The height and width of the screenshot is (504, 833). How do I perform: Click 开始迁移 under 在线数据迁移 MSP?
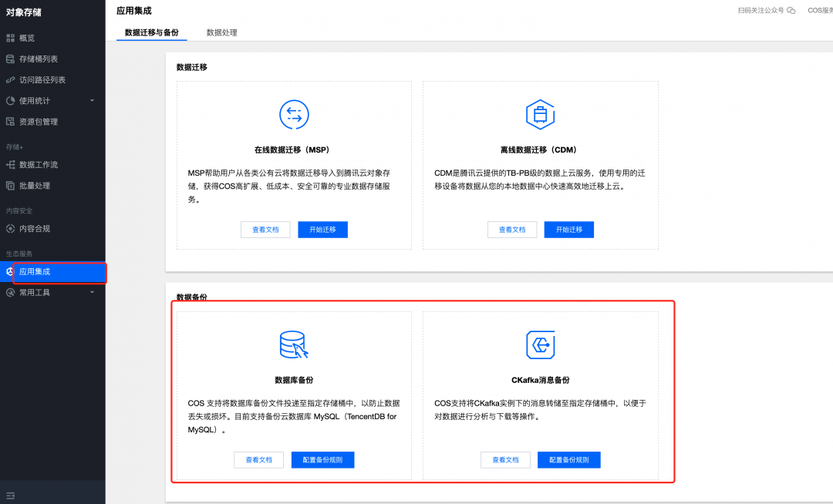click(322, 230)
